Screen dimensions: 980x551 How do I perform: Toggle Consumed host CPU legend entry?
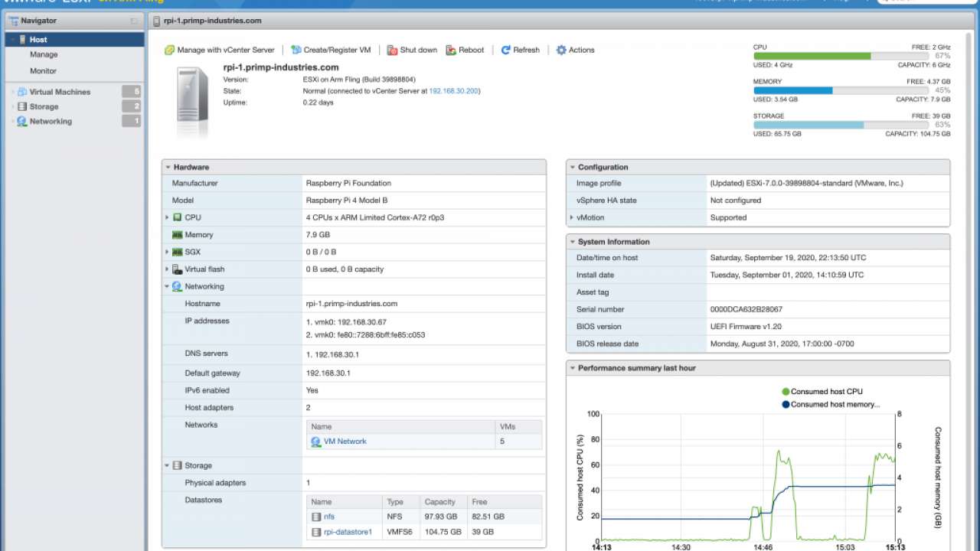point(821,391)
